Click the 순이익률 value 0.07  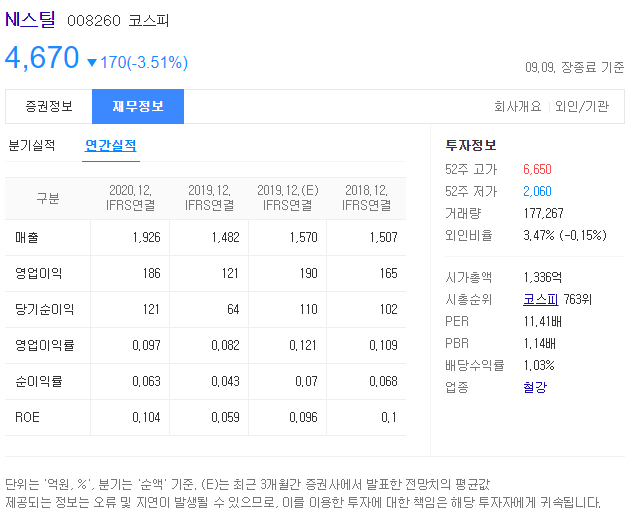coord(306,381)
